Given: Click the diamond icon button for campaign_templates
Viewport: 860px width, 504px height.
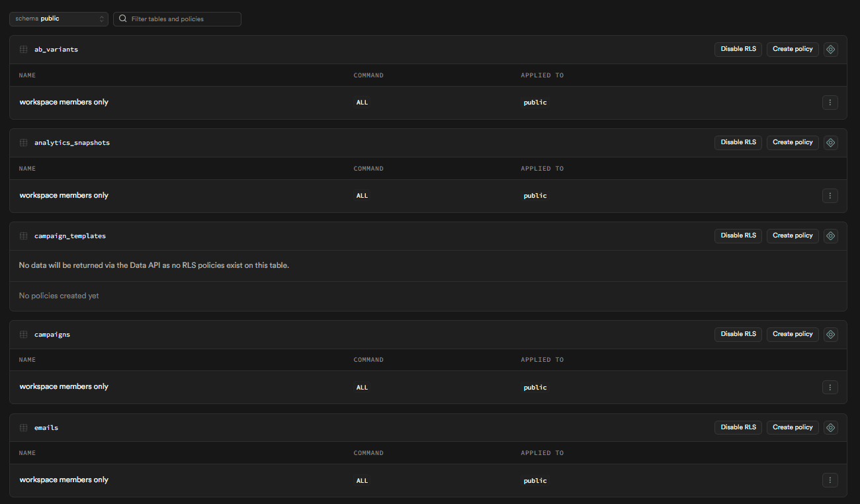Looking at the screenshot, I should tap(831, 235).
